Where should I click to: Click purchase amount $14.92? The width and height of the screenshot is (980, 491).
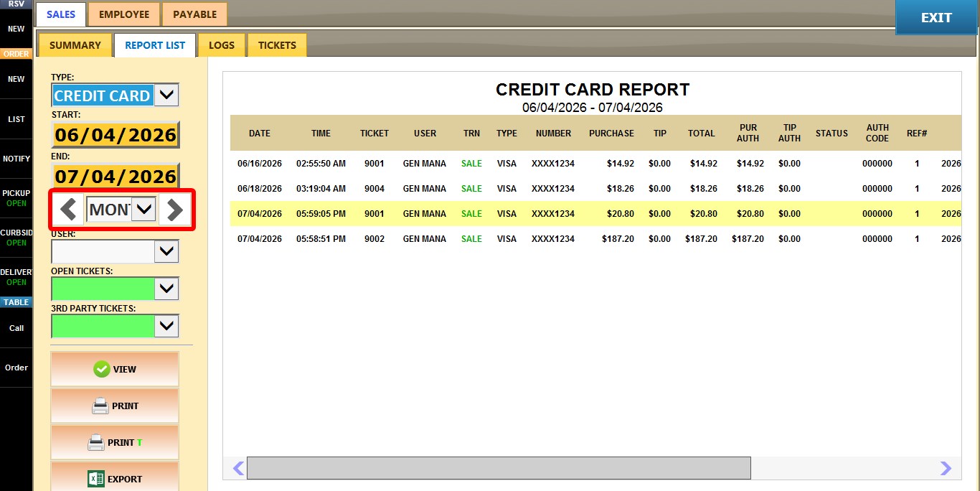coord(621,164)
